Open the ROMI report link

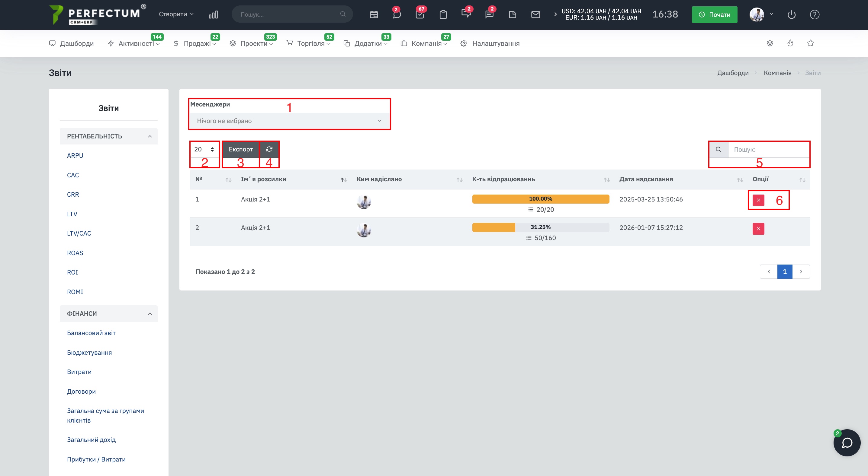click(75, 292)
